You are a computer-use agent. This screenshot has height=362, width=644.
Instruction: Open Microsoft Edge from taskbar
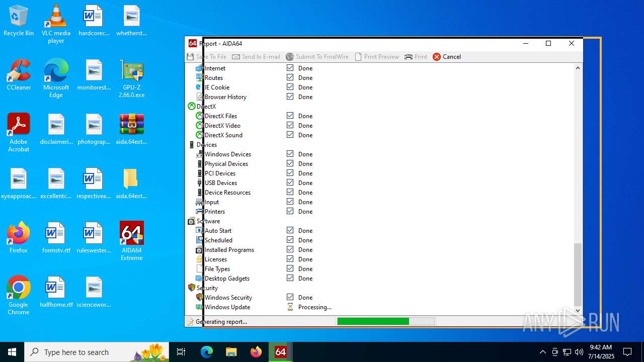[207, 352]
